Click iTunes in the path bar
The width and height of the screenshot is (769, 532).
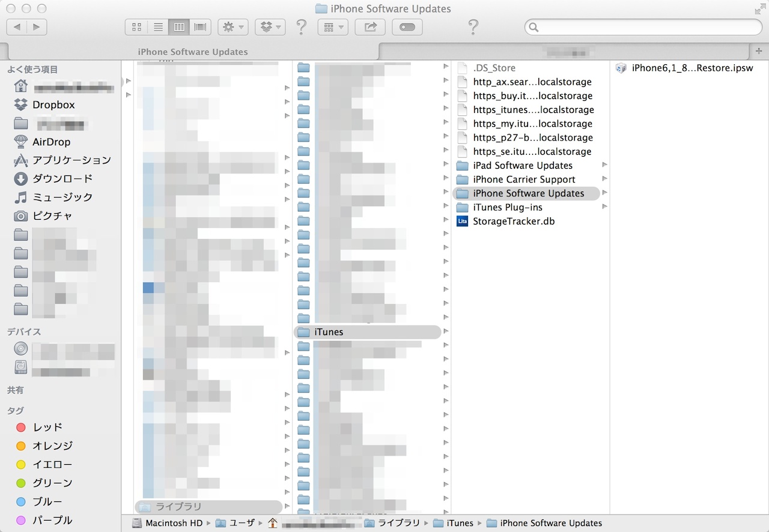453,523
